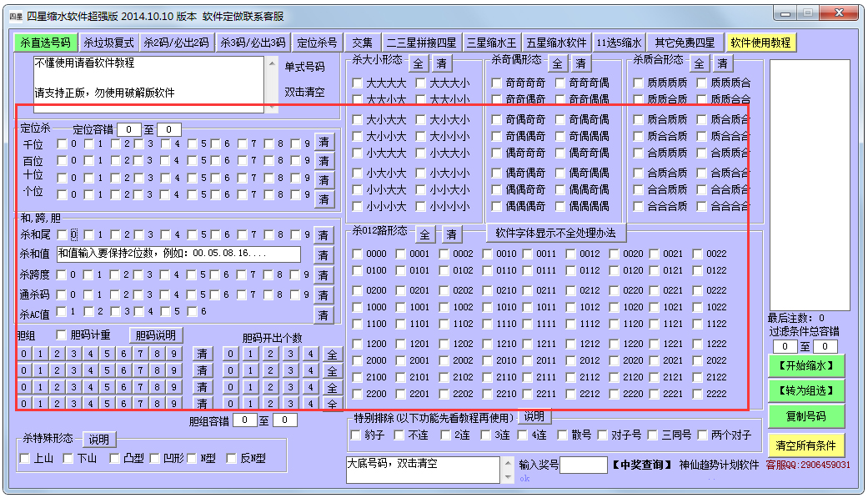
Task: Open the 软件使用教程 tab
Action: [x=760, y=43]
